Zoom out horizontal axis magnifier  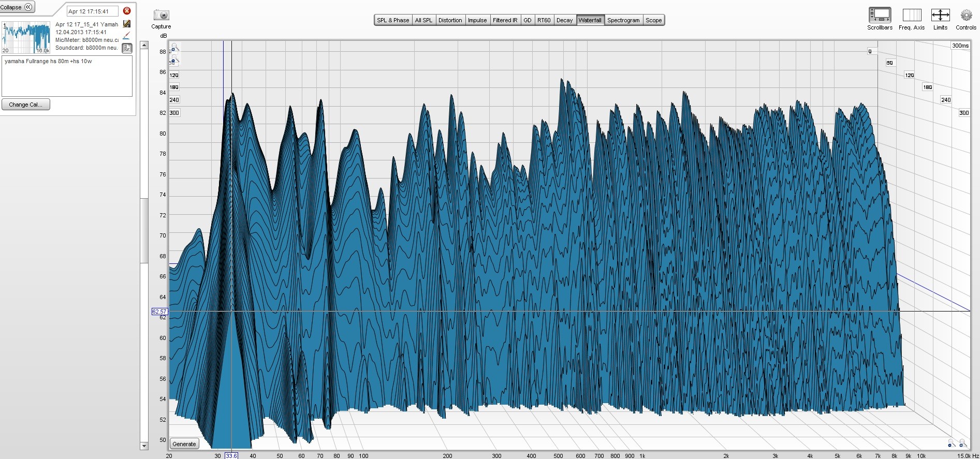click(951, 443)
